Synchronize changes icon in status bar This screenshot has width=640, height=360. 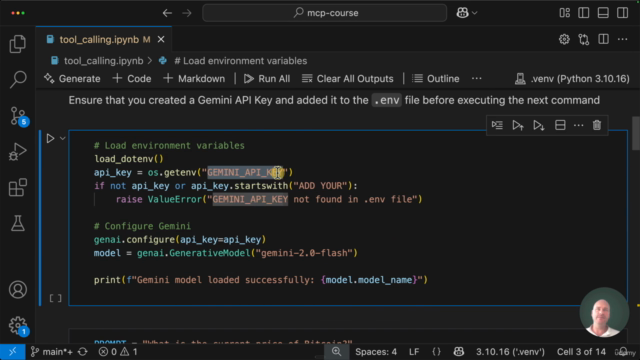coord(83,352)
